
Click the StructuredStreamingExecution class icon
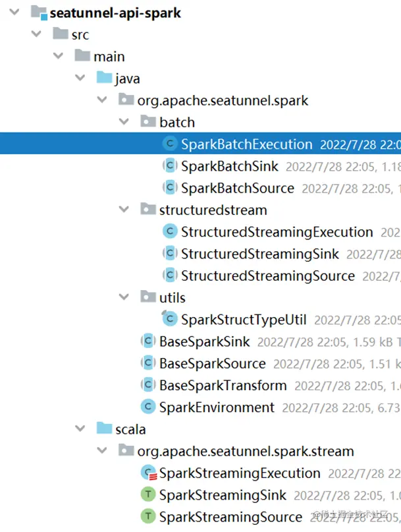(x=170, y=231)
